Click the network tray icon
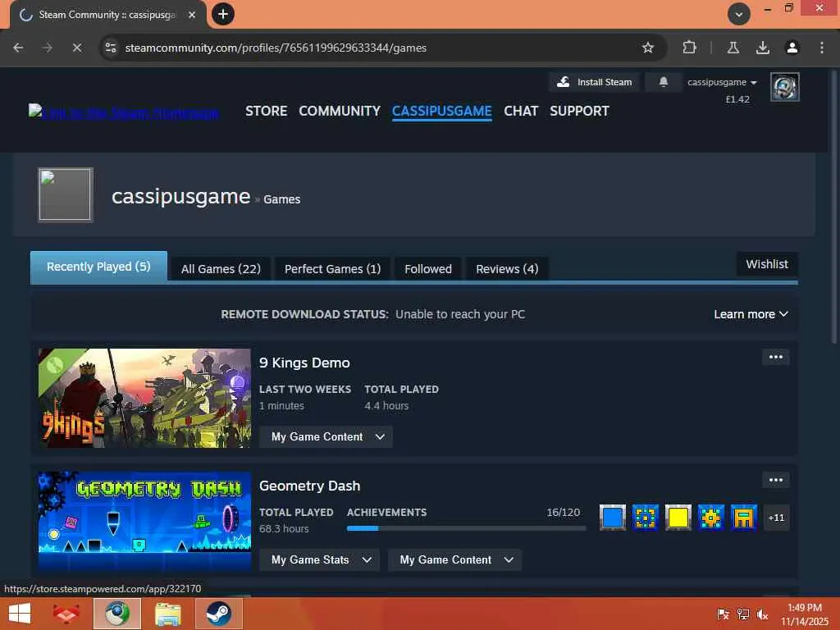 point(743,614)
